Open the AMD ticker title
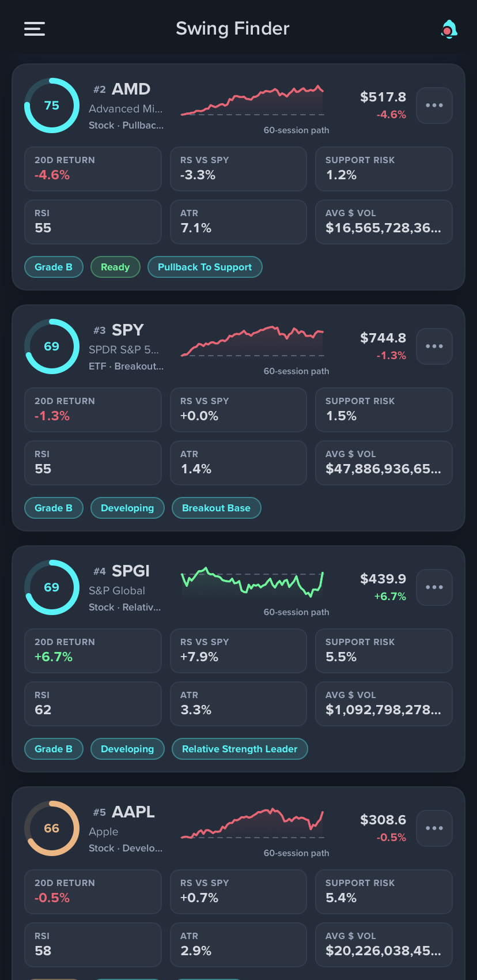Screen dimensions: 477x980 click(131, 89)
